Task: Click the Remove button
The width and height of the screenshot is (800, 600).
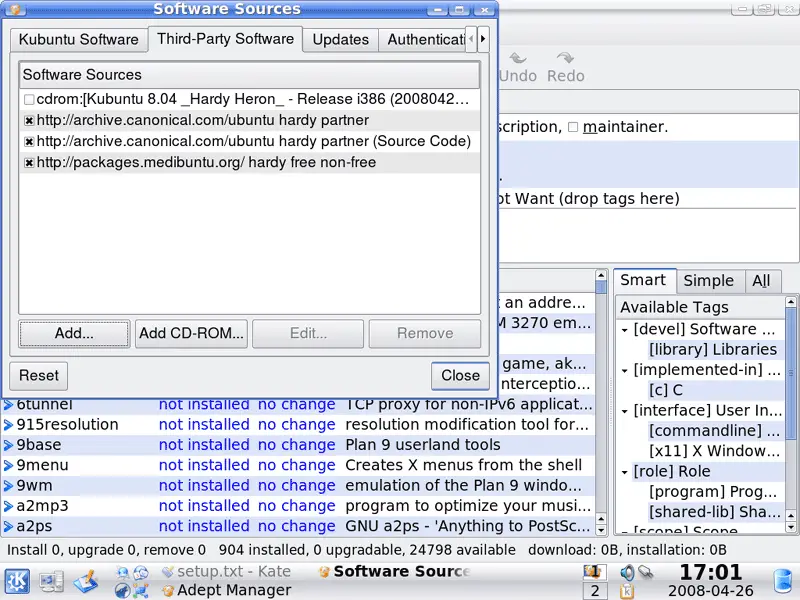Action: (x=425, y=334)
